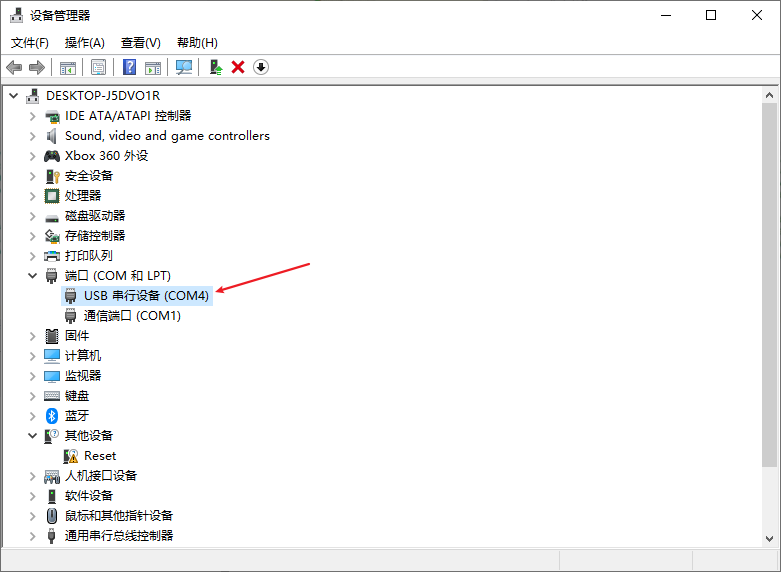This screenshot has width=781, height=572.
Task: Click the Forward arrow toolbar button
Action: point(37,67)
